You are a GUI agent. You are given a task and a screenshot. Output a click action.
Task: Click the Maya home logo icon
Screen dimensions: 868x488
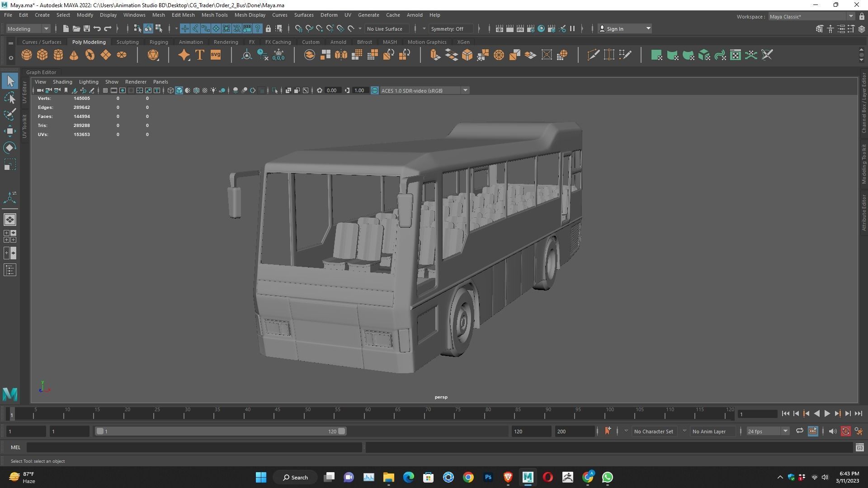click(x=10, y=394)
